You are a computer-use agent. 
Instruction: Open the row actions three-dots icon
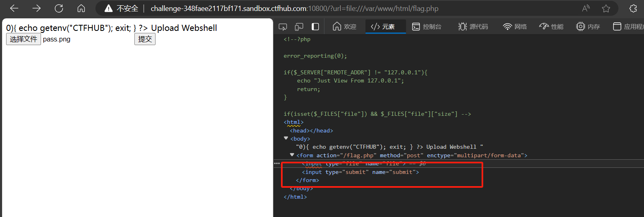(277, 163)
